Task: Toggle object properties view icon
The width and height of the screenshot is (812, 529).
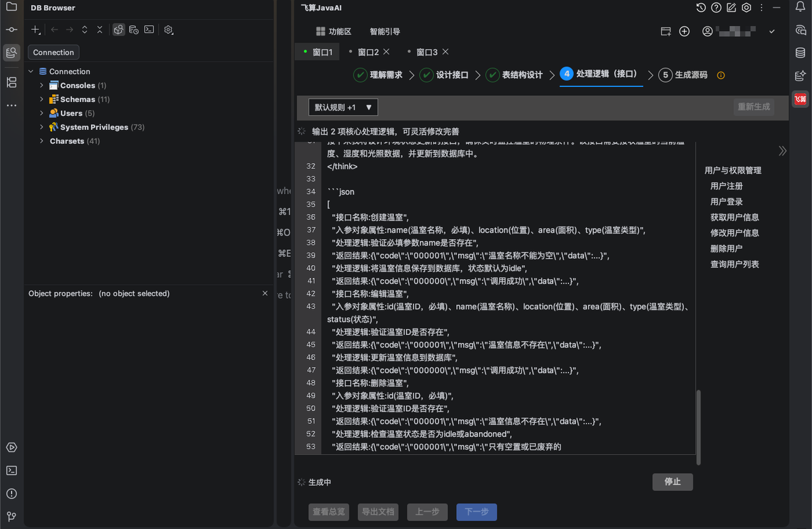Action: 119,30
